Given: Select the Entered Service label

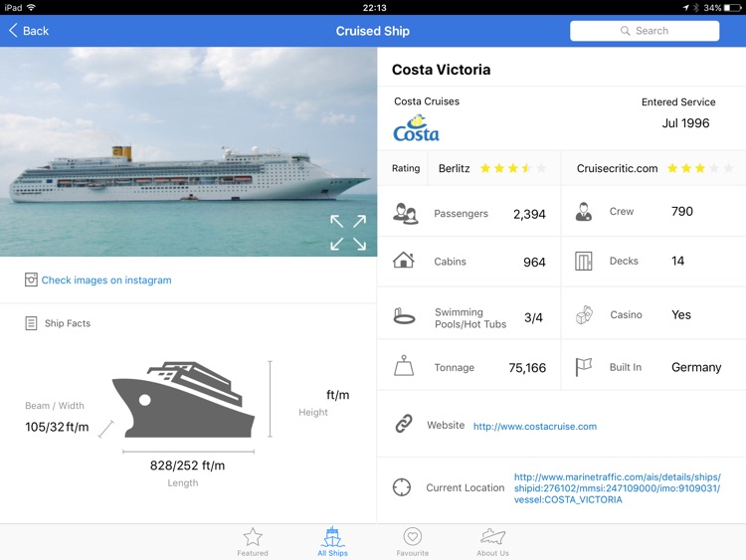Looking at the screenshot, I should (678, 101).
